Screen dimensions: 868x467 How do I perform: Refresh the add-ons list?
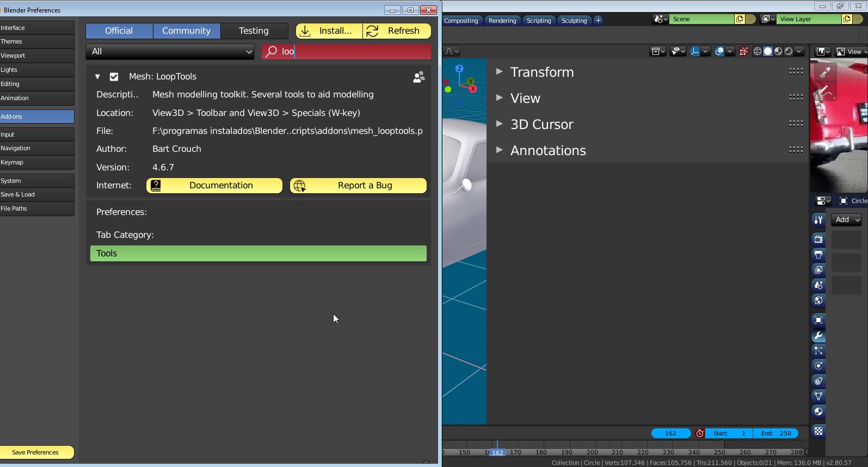[x=397, y=31]
